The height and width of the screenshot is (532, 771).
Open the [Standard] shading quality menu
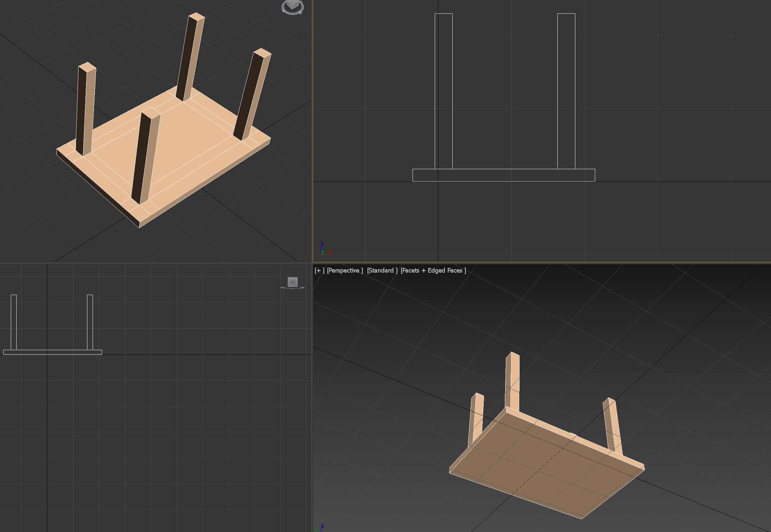pos(382,270)
